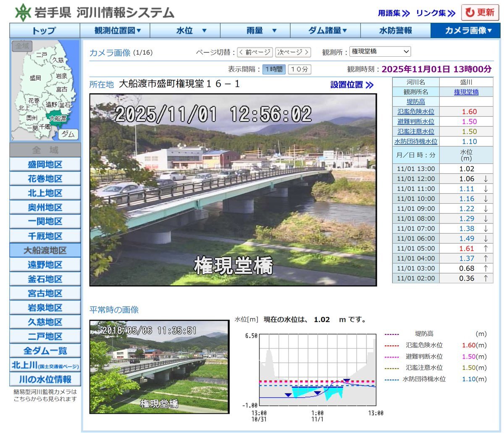504x433 pixels.
Task: Expand the カメラ画像 menu
Action: (x=466, y=31)
